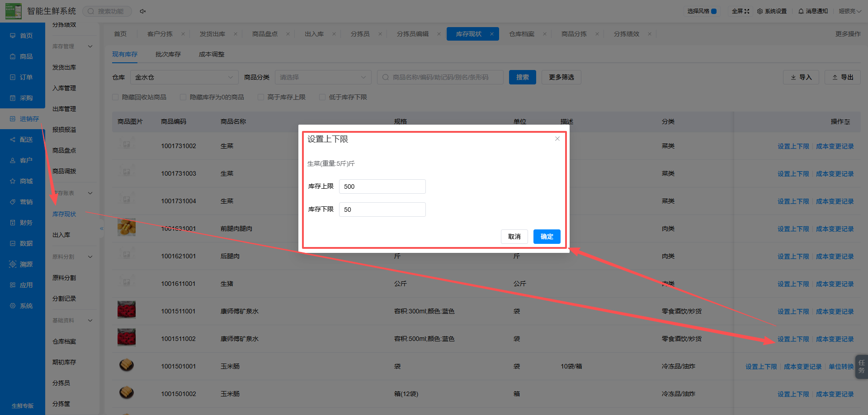868x415 pixels.
Task: Toggle 低于库存下限 checkbox
Action: point(322,97)
